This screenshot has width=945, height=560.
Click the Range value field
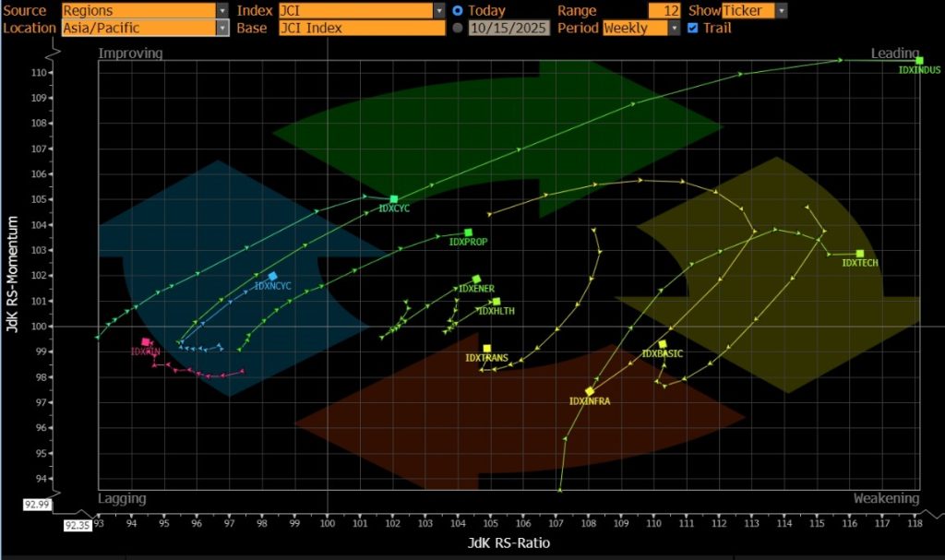coord(664,10)
